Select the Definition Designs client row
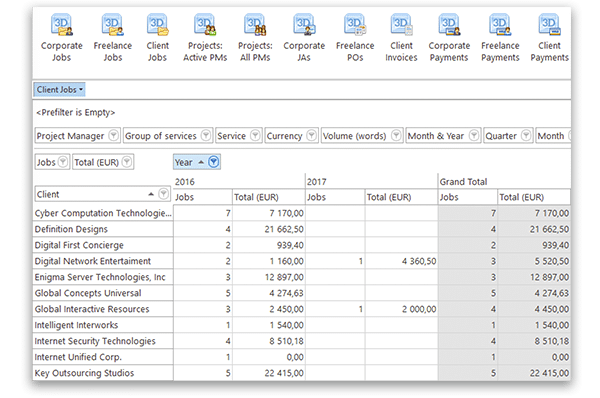The height and width of the screenshot is (398, 600). pyautogui.click(x=103, y=229)
